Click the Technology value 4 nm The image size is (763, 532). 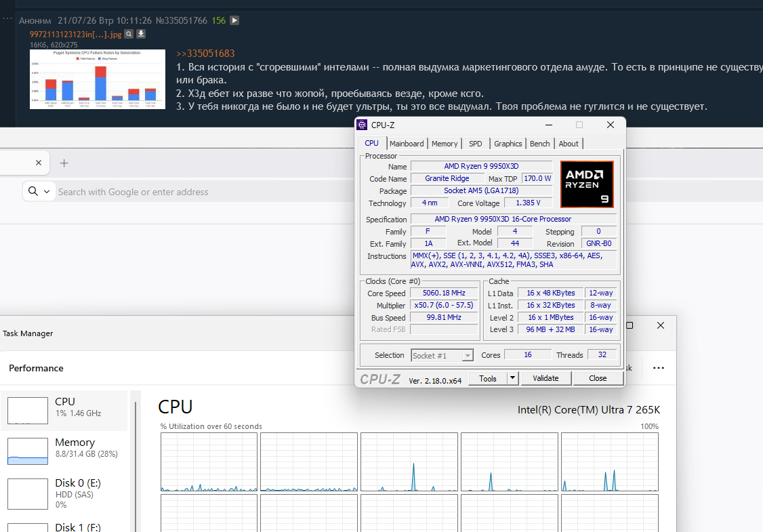point(429,203)
